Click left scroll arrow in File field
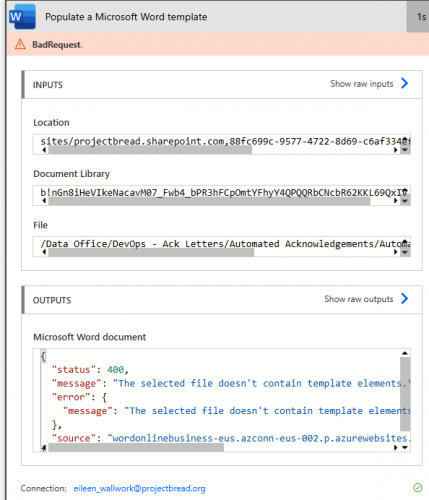Viewport: 429px width, 500px height. click(x=44, y=252)
